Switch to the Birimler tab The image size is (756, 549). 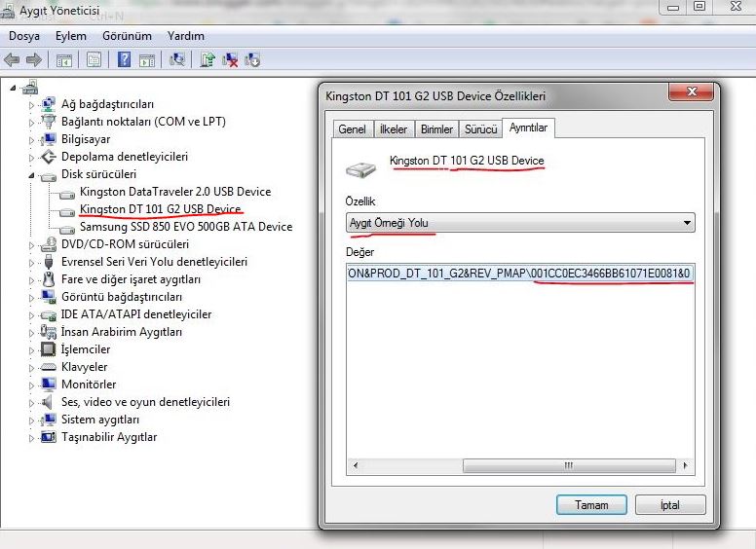[436, 129]
